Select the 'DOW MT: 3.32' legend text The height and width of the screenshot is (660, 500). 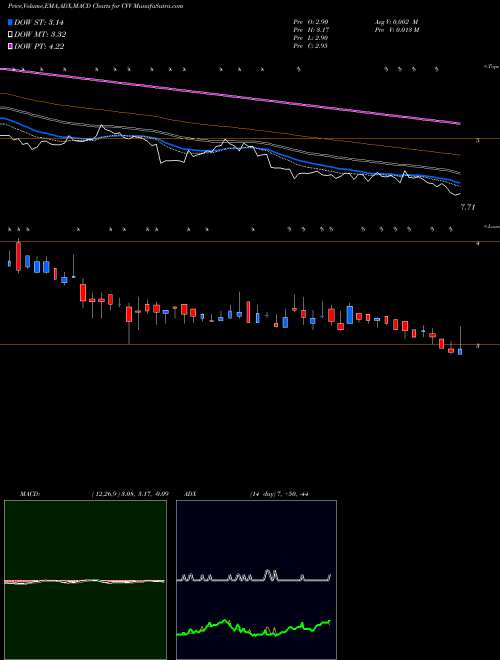click(40, 35)
